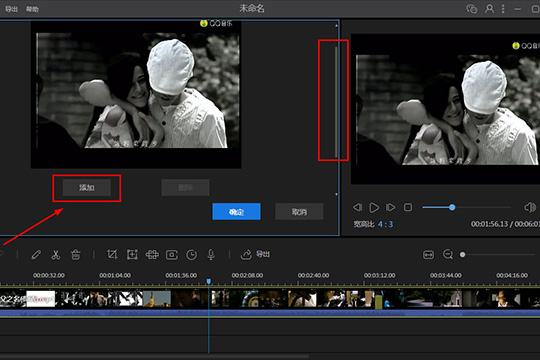Click the fit-timeline-to-width icon
540x360 pixels.
428,255
